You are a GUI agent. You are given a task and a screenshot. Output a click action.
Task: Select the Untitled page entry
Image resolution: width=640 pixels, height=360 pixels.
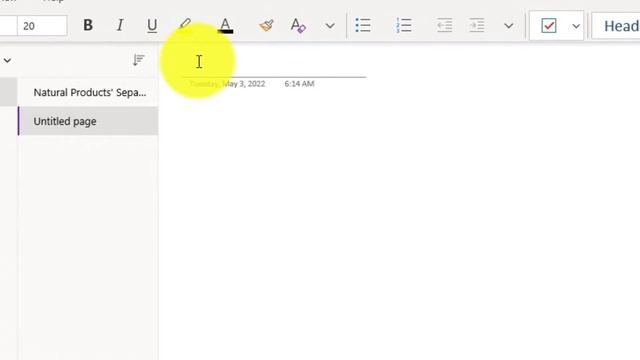(x=88, y=121)
